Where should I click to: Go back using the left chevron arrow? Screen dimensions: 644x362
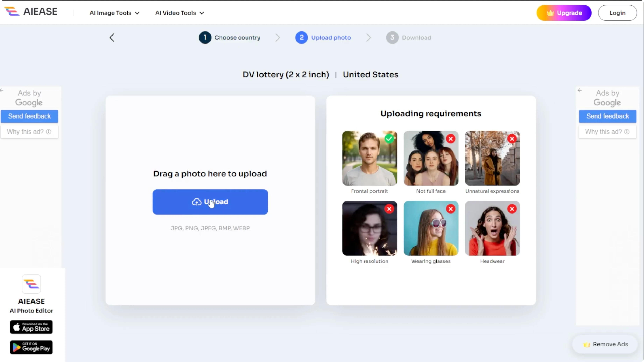[x=112, y=38]
